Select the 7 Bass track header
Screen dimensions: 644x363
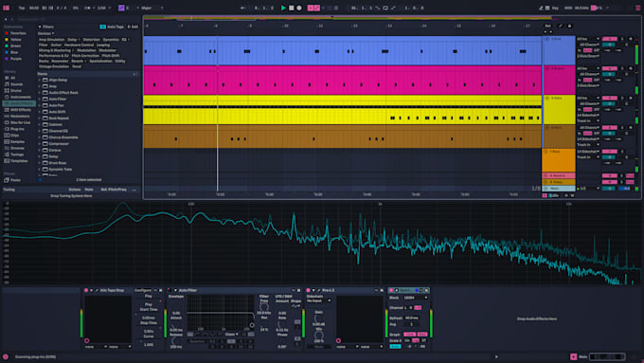click(x=559, y=160)
